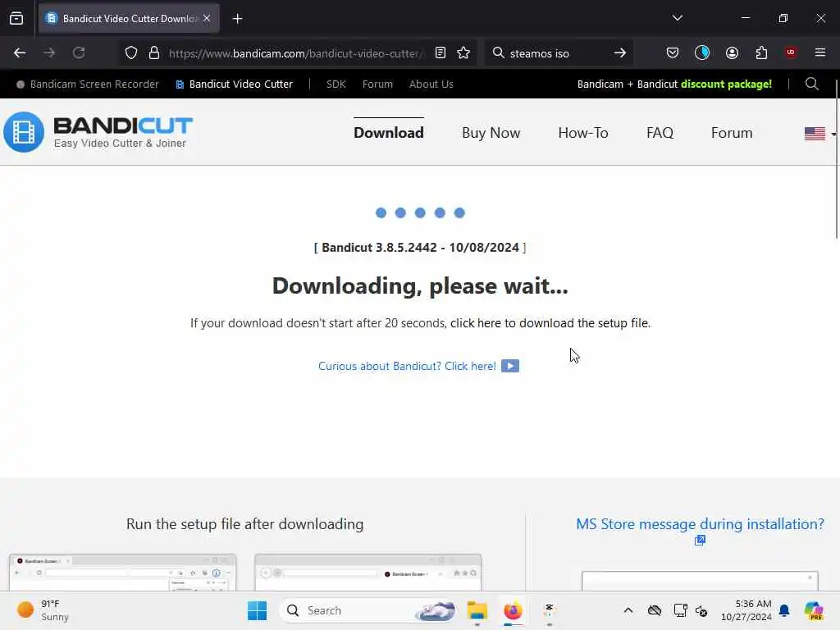Open Firefox account icon

point(732,52)
